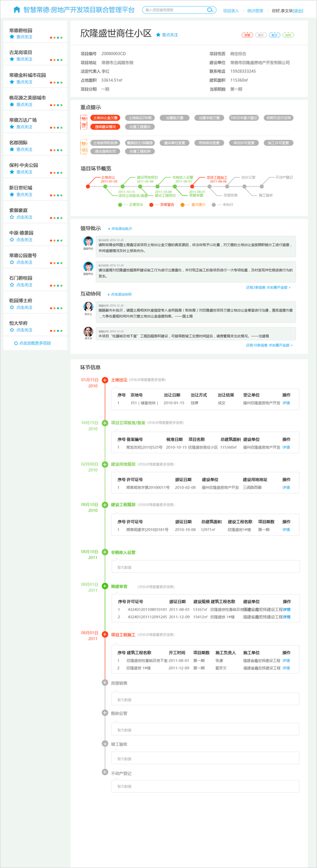This screenshot has height=868, width=317.
Task: Toggle 重点关注 star beside 欣隆盛世商住小区 title
Action: click(x=158, y=35)
